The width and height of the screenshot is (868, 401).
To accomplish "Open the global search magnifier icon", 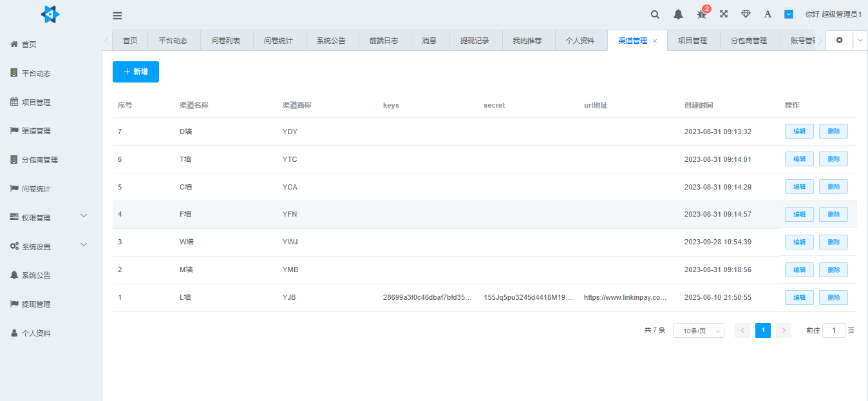I will (x=654, y=14).
